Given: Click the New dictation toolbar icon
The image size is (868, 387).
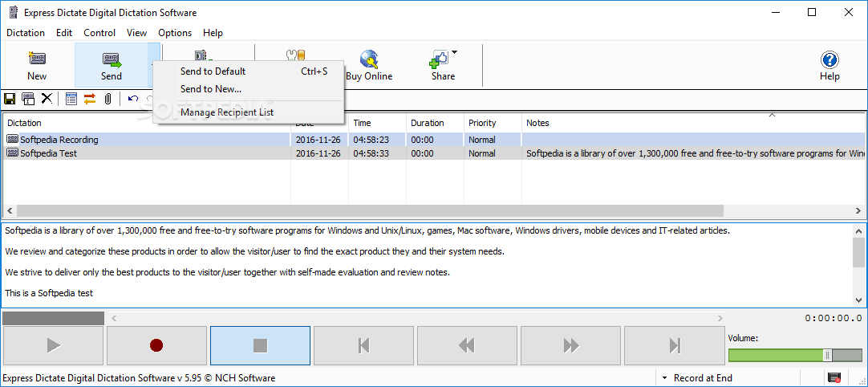Looking at the screenshot, I should 37,59.
